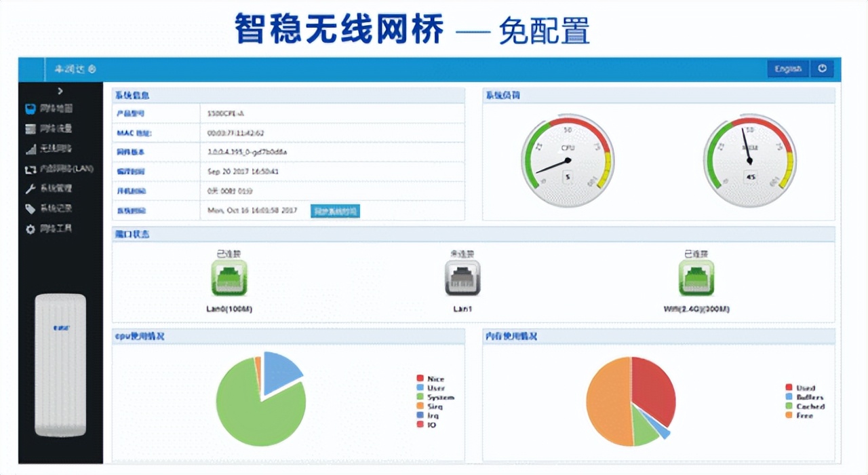The height and width of the screenshot is (475, 868).
Task: Select the connected Lan0(100M) port icon
Action: point(229,277)
